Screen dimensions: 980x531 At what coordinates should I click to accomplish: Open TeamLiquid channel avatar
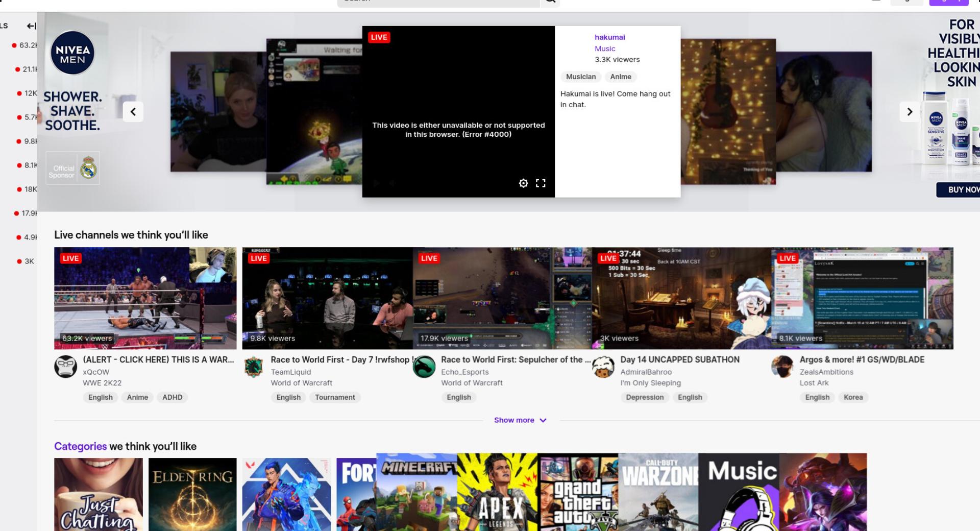[x=253, y=367]
